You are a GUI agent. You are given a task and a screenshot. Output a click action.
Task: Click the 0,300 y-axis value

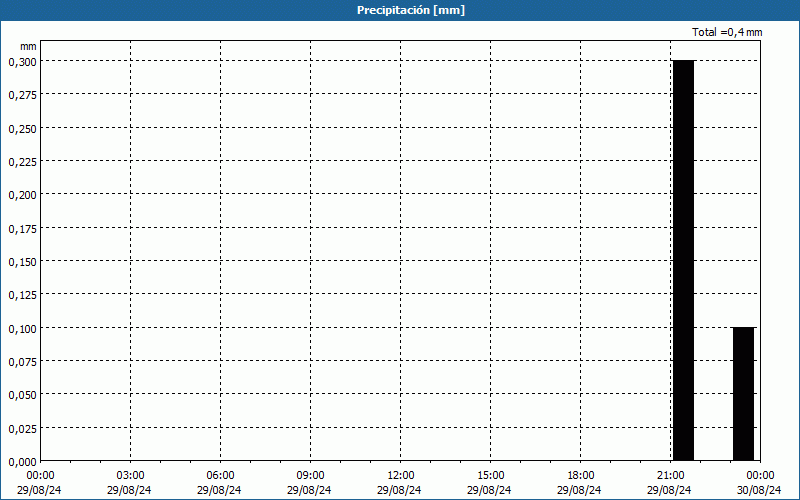(x=22, y=62)
